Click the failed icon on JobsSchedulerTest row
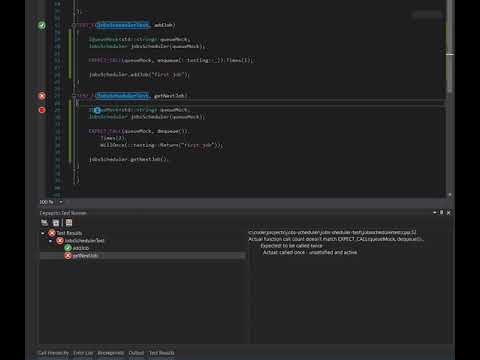Viewport: 480px width, 360px height. click(x=60, y=240)
